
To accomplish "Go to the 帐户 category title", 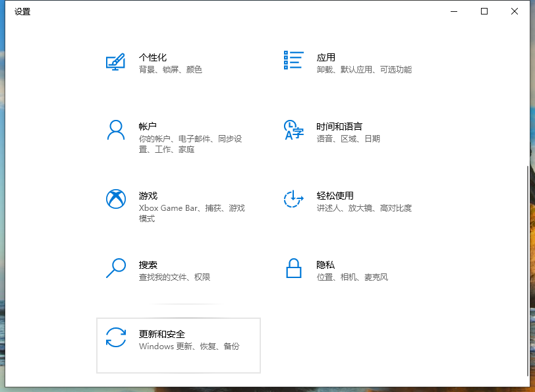I will (148, 126).
